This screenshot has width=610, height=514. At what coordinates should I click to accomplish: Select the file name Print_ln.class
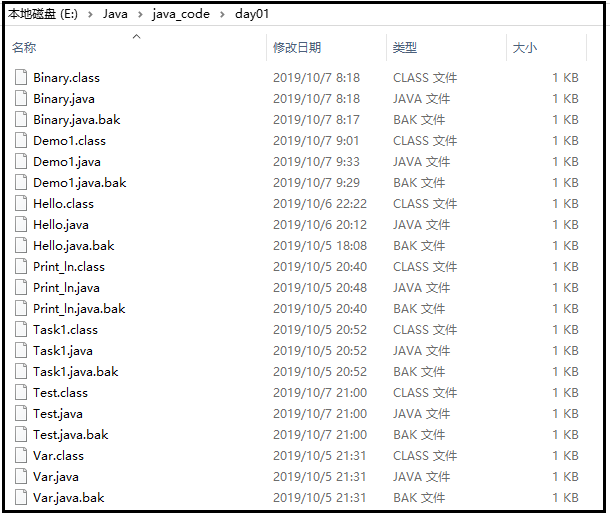pos(69,267)
